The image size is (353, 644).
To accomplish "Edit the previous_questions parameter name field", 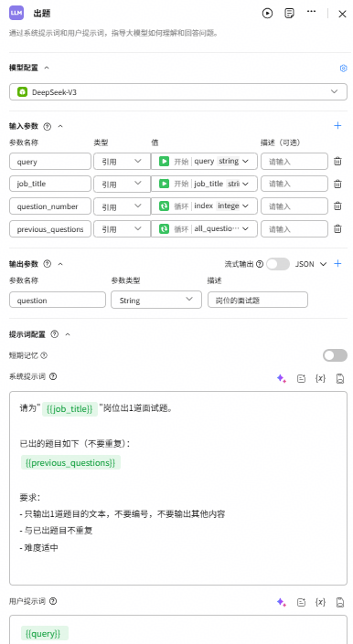I will coord(50,229).
